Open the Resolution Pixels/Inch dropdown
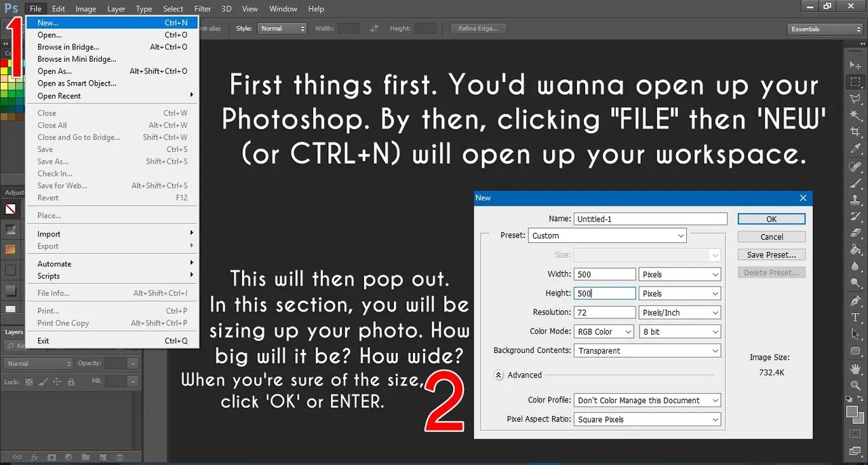The width and height of the screenshot is (868, 465). [679, 312]
